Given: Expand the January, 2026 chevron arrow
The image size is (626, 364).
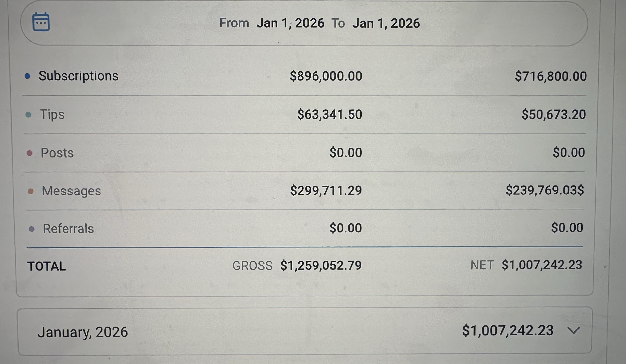Looking at the screenshot, I should [x=574, y=330].
